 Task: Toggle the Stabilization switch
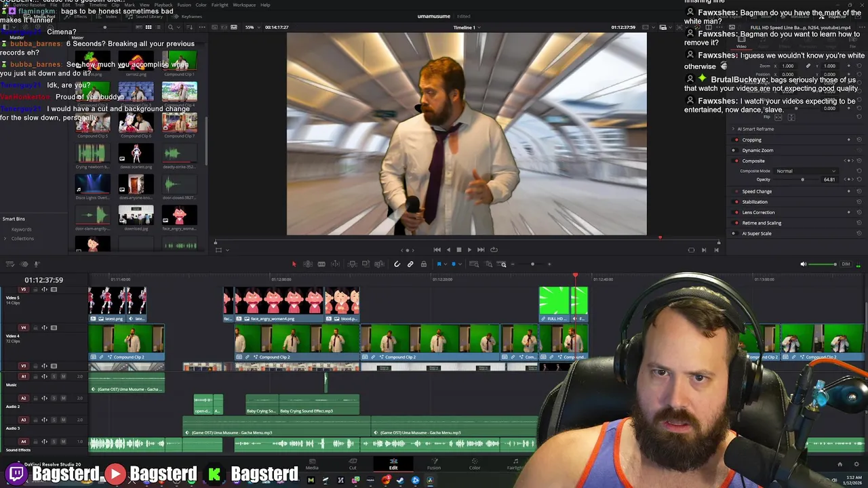pyautogui.click(x=735, y=202)
